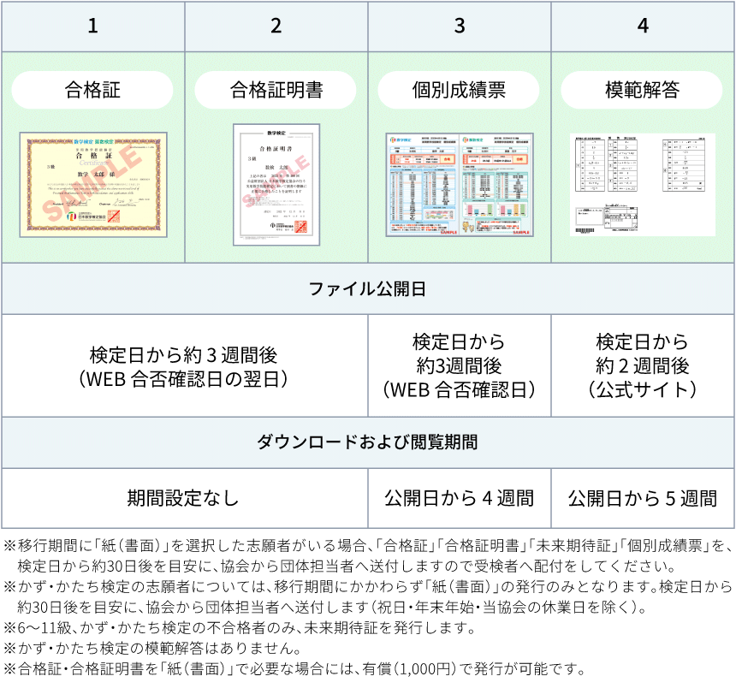Click column header number 1
736x700 pixels.
(92, 27)
